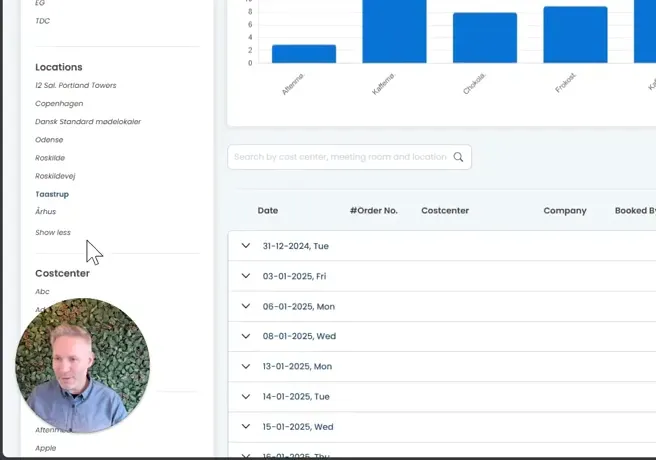
Task: Click the #Order No. column header
Action: click(x=374, y=210)
